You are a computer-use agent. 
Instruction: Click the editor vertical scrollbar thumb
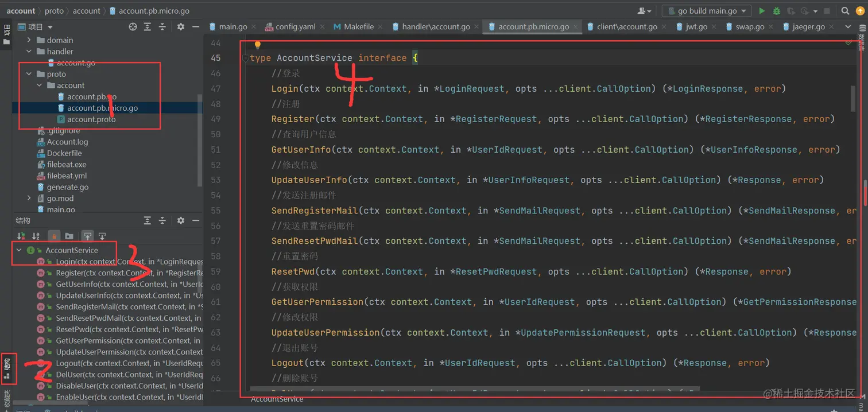click(853, 99)
